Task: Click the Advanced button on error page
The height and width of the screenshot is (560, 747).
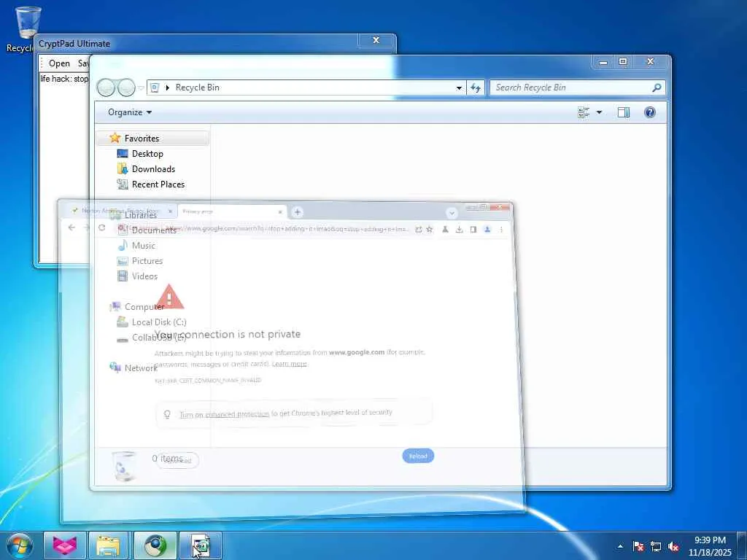Action: click(x=177, y=460)
